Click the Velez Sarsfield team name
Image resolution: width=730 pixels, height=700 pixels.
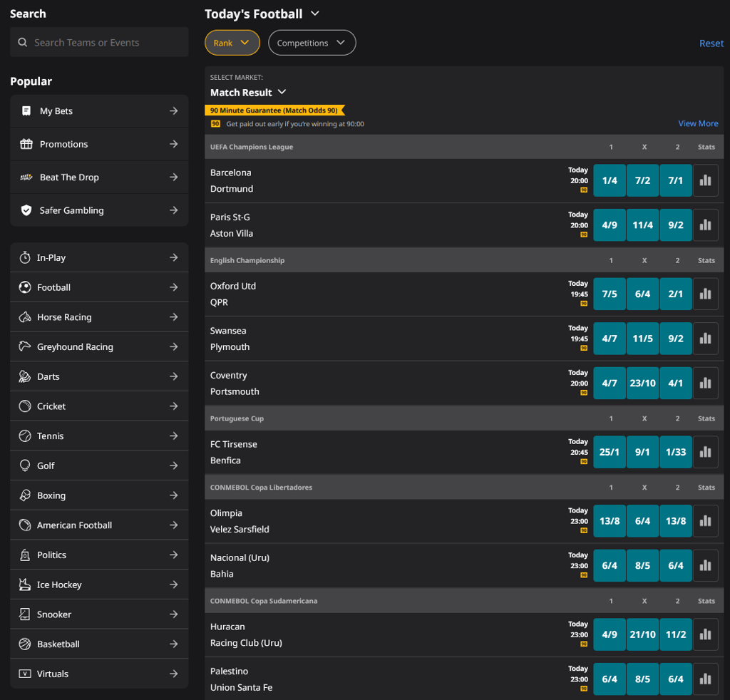(x=240, y=530)
